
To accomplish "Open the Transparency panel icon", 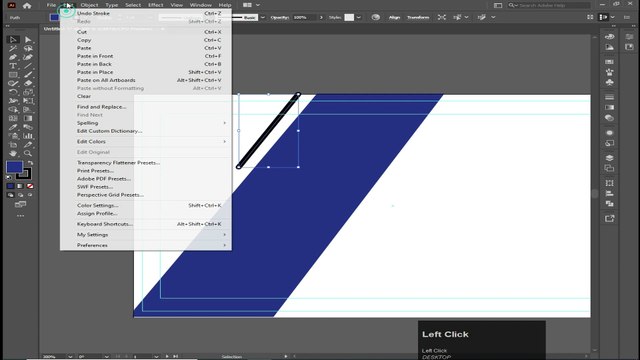I will click(609, 118).
